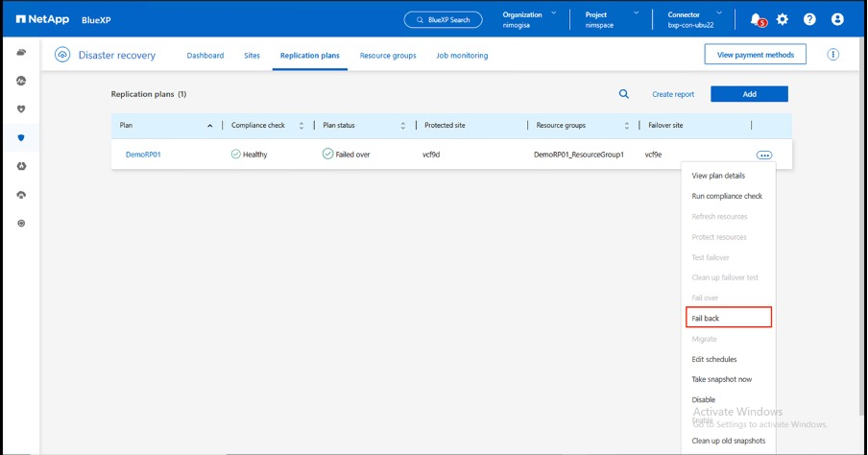Open the Job monitoring tab
This screenshot has height=455, width=868.
[x=462, y=56]
